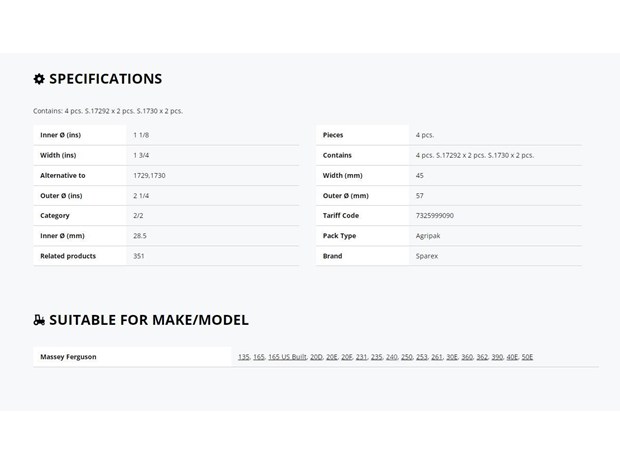Open the 20E model link
The height and width of the screenshot is (465, 620).
tap(332, 357)
